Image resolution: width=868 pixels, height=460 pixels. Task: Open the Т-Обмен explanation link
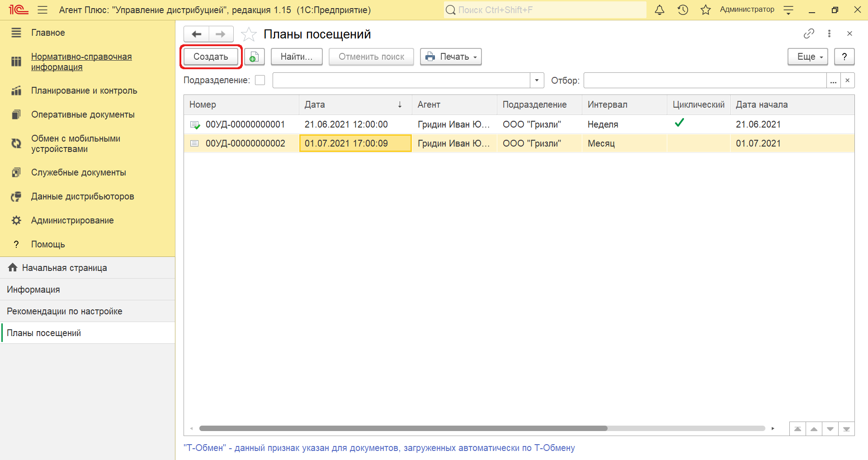click(x=379, y=448)
